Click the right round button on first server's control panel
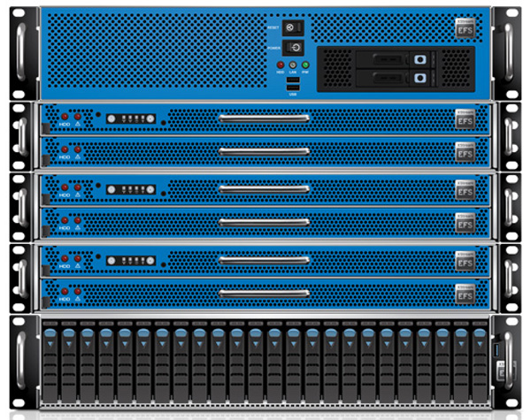This screenshot has width=531, height=420. point(150,118)
